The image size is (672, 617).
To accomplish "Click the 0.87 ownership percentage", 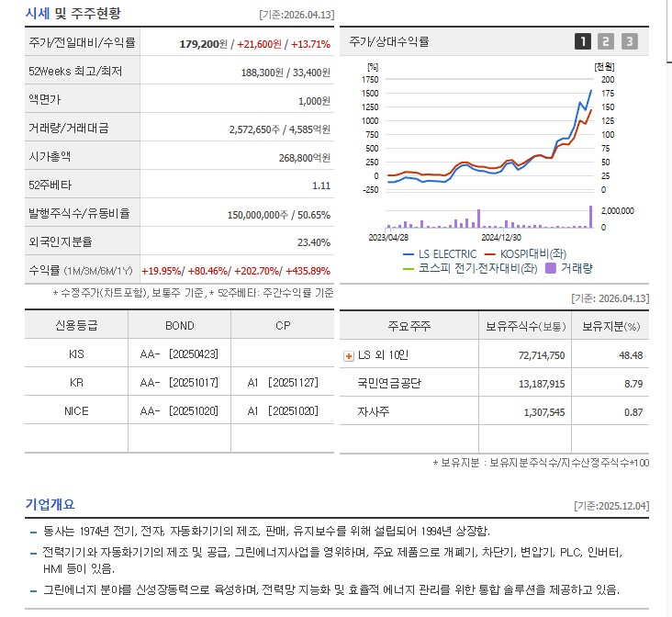I will 633,412.
